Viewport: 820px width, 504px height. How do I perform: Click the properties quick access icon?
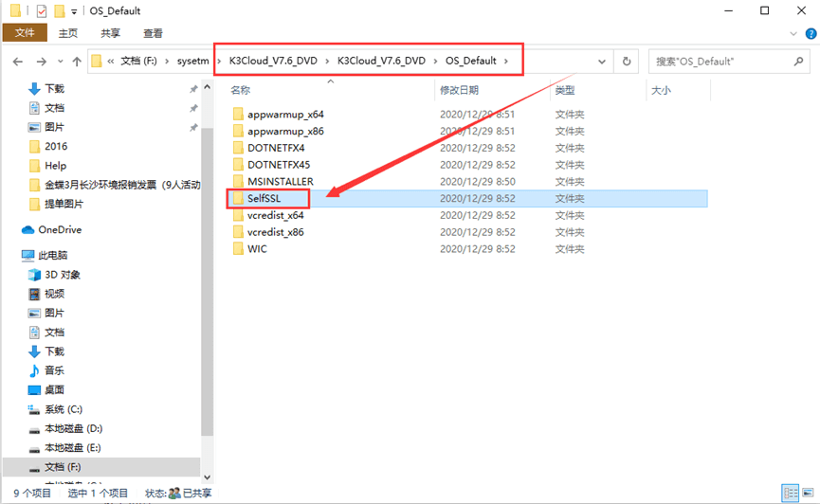pos(42,11)
